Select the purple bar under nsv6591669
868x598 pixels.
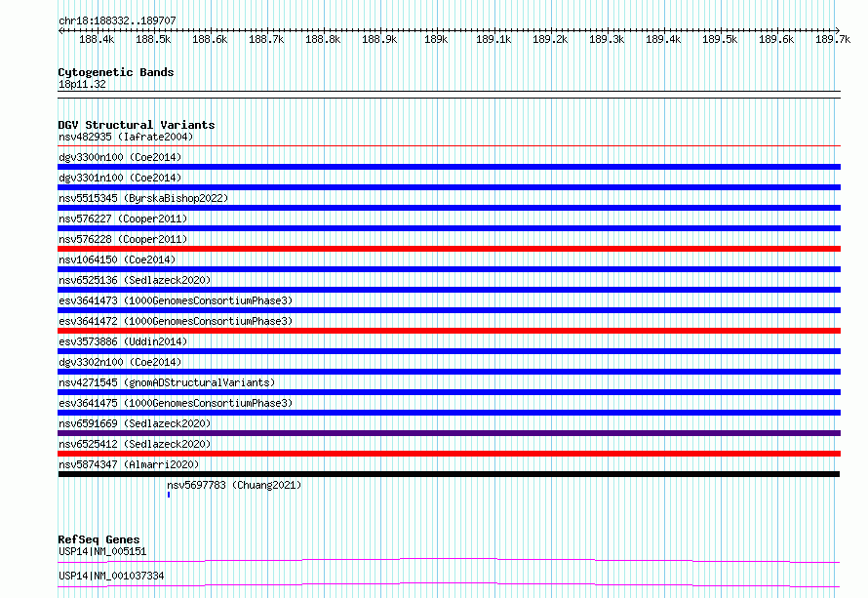[x=449, y=433]
